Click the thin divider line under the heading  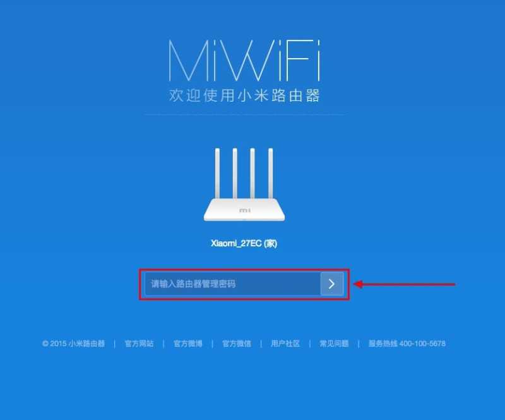246,114
